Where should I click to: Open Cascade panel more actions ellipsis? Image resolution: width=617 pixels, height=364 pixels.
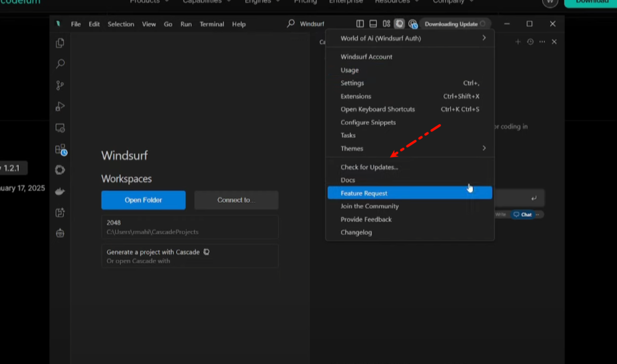[x=542, y=42]
